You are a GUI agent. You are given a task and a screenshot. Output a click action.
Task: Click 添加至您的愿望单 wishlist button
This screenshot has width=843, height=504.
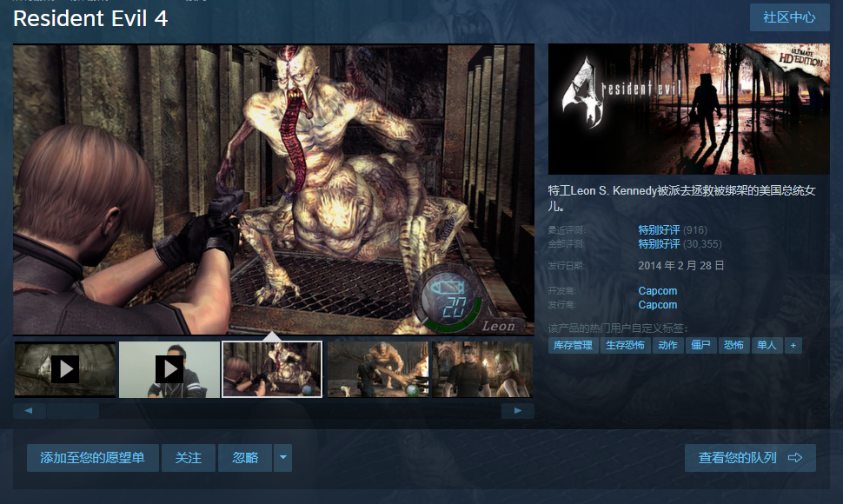point(92,458)
